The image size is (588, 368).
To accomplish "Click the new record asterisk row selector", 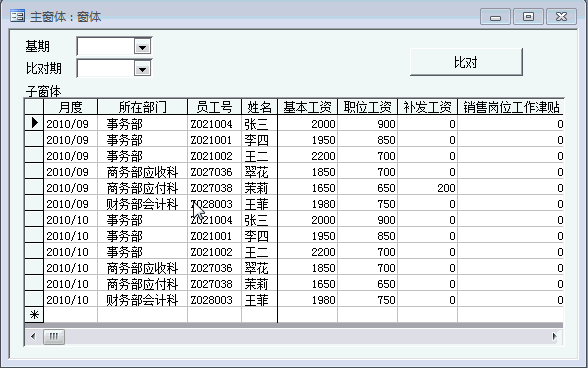I will coord(34,315).
